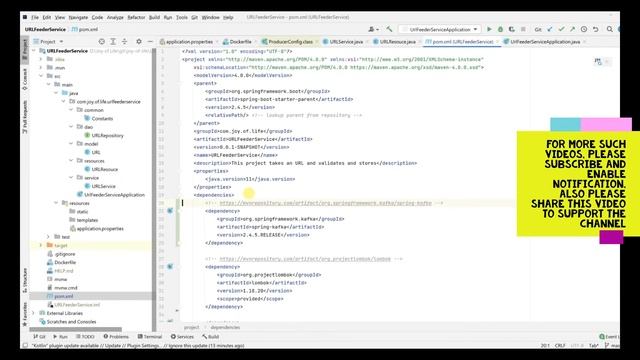Run UrlFeederServiceApplication with the green play icon
Screen dimensions: 640x360
489,29
